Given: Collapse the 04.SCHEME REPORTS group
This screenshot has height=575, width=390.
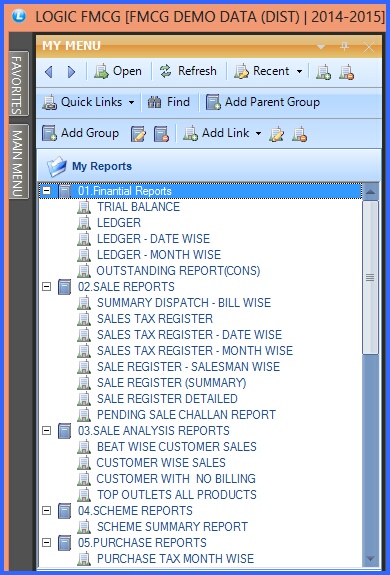Looking at the screenshot, I should click(x=46, y=510).
